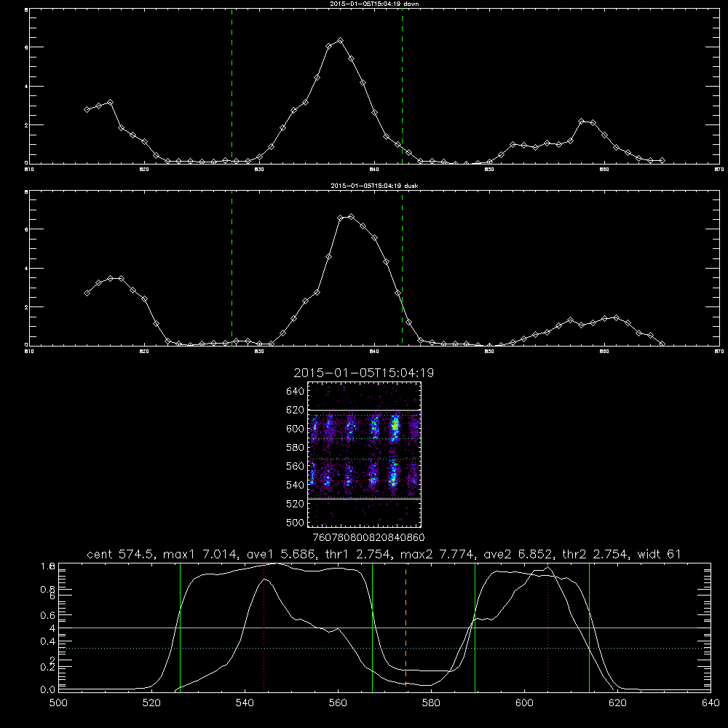Image resolution: width=728 pixels, height=728 pixels.
Task: Click the 640 label on bottom plot x-axis
Action: (x=711, y=703)
